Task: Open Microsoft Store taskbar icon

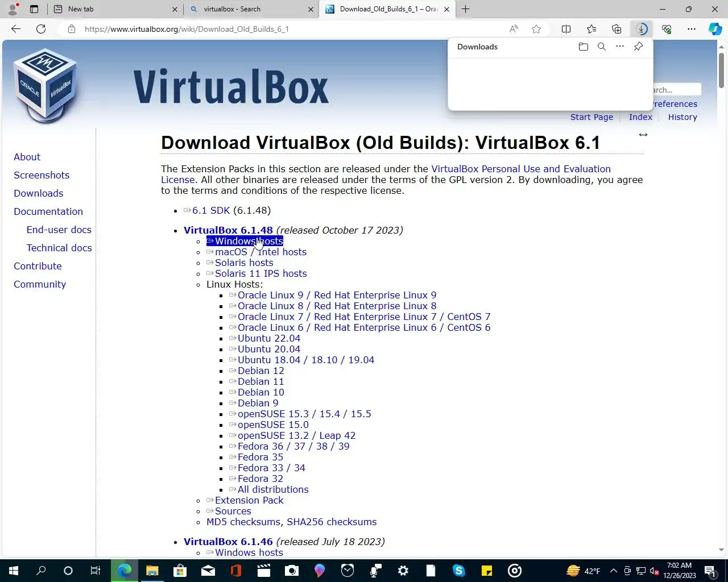Action: click(180, 571)
